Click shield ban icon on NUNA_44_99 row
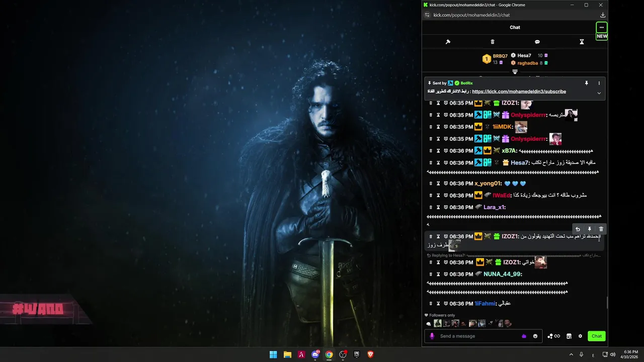The width and height of the screenshot is (644, 362). pos(446,274)
